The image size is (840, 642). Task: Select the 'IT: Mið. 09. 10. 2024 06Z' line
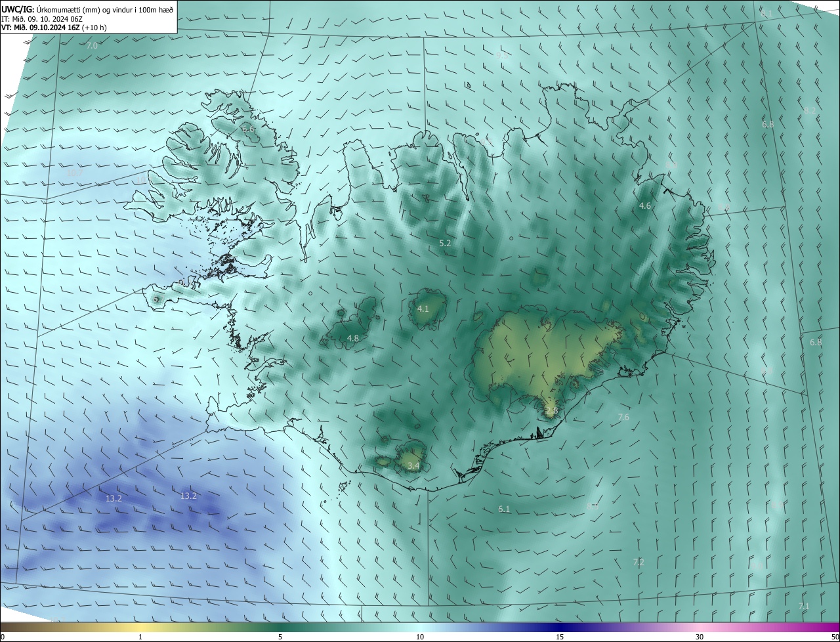point(41,19)
